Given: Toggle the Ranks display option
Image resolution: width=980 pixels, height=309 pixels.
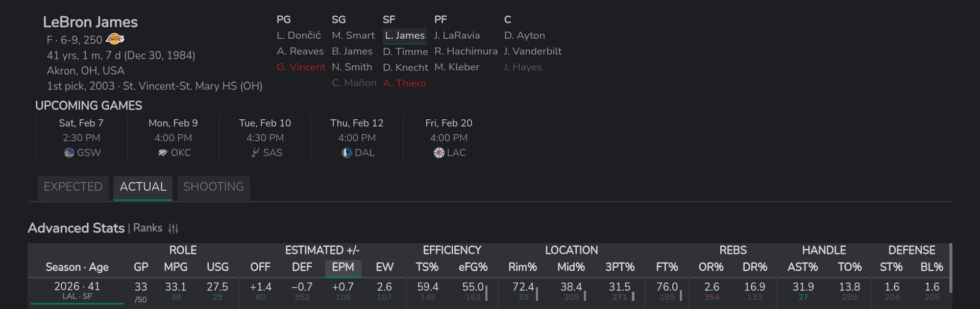Looking at the screenshot, I should coord(148,228).
